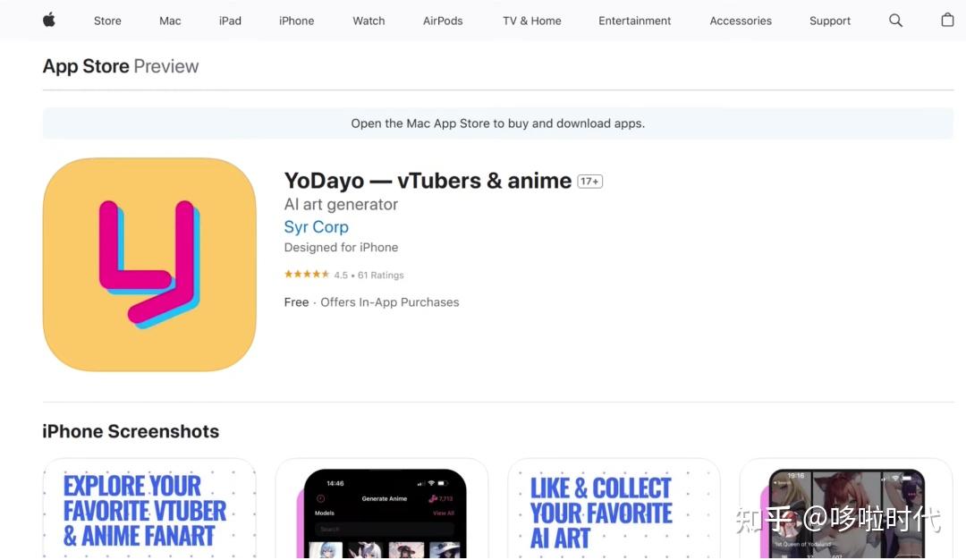Select iPhone in navigation bar
Viewport: 966px width, 560px height.
[x=296, y=21]
